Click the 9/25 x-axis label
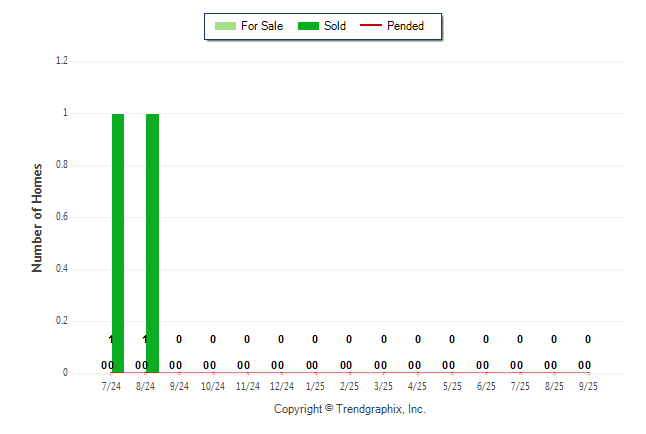 (x=588, y=386)
